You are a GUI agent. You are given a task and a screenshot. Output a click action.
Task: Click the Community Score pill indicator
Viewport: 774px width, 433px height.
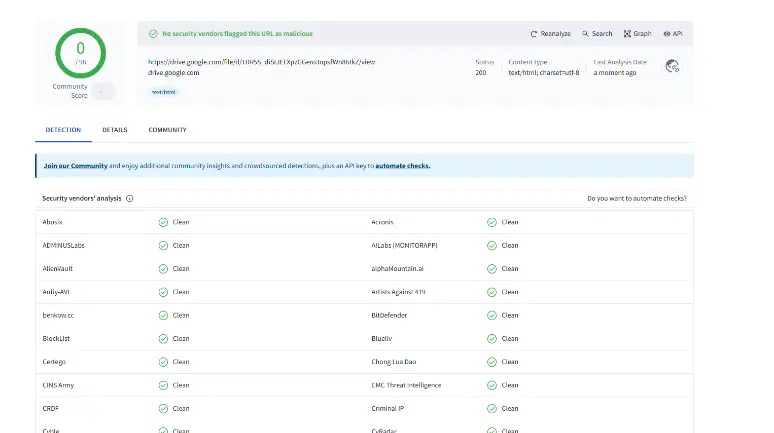coord(102,91)
